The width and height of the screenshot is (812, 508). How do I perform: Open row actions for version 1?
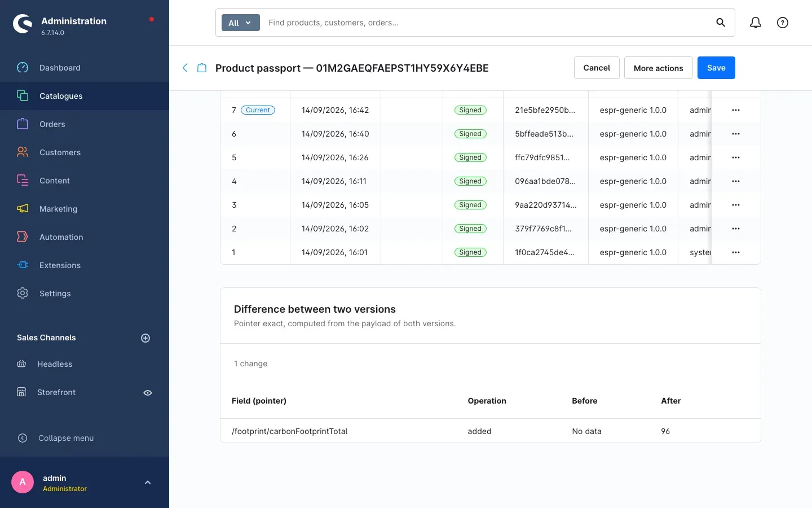point(736,252)
